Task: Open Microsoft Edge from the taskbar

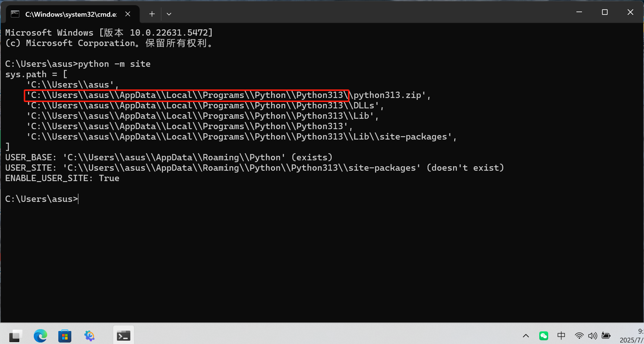Action: (40, 336)
